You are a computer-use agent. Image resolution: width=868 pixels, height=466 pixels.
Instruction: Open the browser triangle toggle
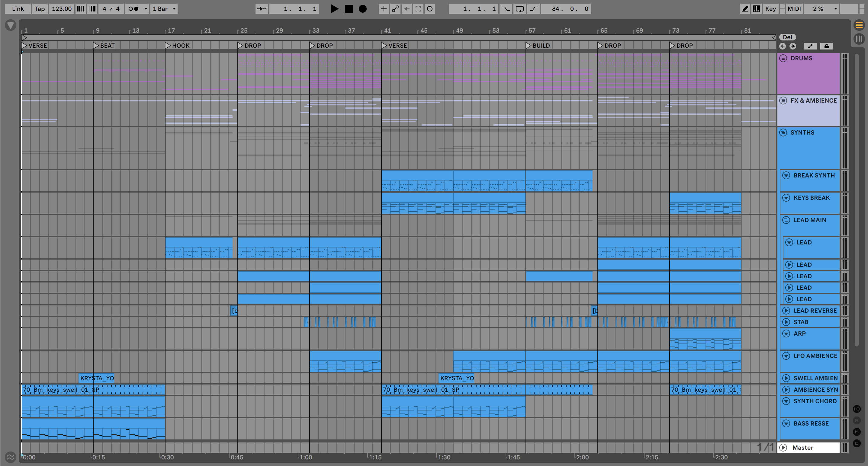pyautogui.click(x=11, y=25)
